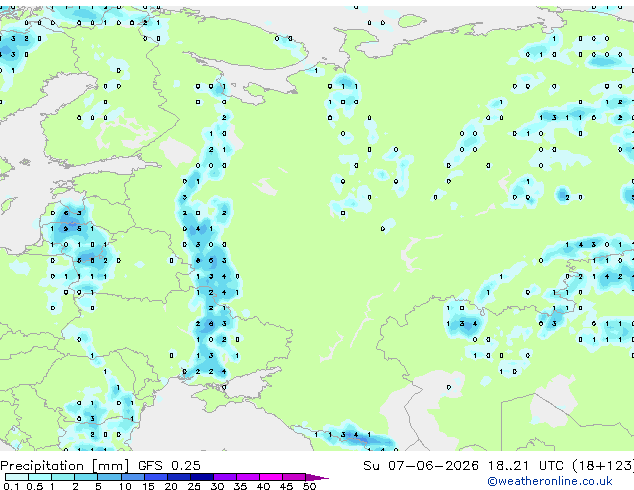This screenshot has width=634, height=490.
Task: Click the '35' legend scale label
Action: click(x=241, y=486)
